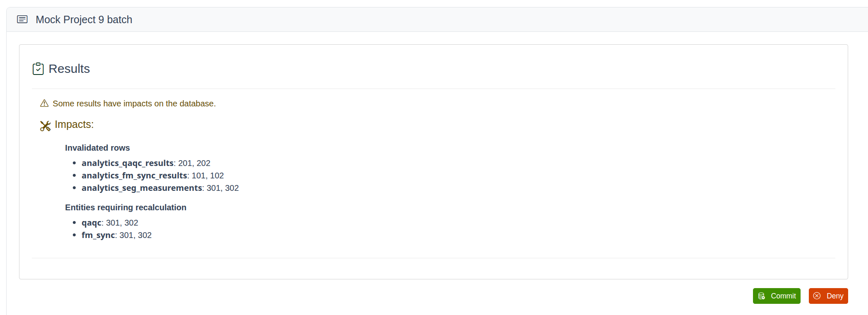Click the fm_sync recalculation entry
The height and width of the screenshot is (315, 868).
point(117,235)
